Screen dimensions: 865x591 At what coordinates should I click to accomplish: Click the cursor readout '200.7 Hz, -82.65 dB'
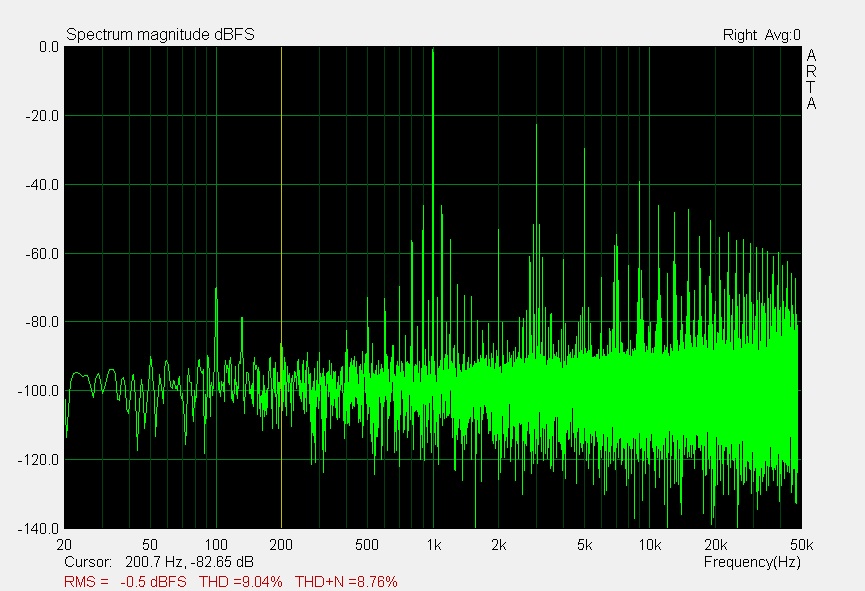pyautogui.click(x=189, y=562)
